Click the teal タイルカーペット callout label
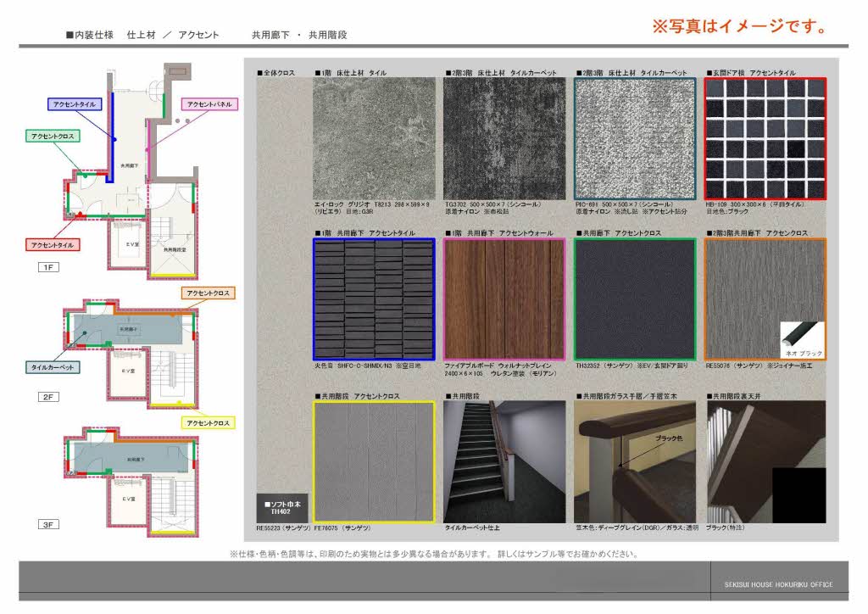 (x=53, y=368)
